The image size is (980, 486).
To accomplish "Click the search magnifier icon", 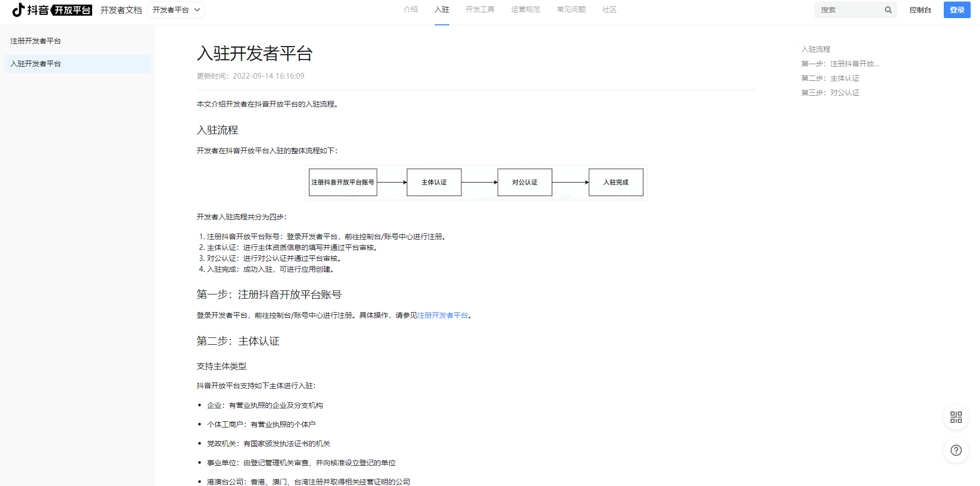I will click(888, 10).
